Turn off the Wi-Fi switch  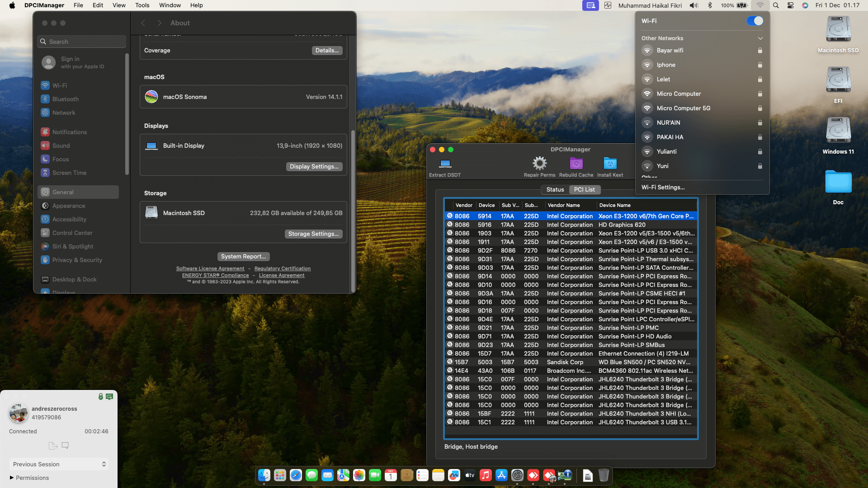[x=755, y=21]
